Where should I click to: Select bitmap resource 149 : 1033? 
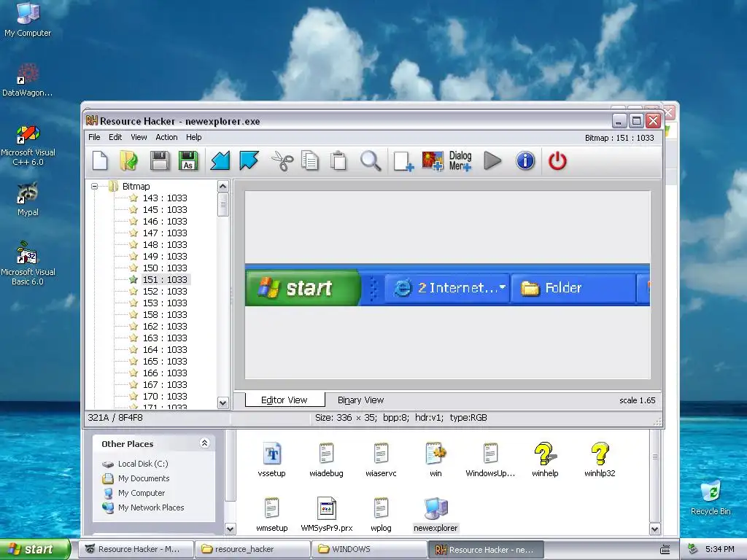165,256
